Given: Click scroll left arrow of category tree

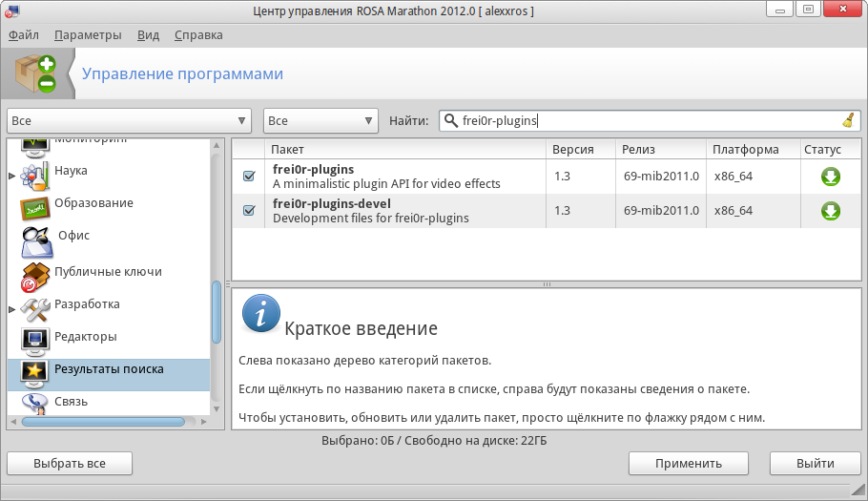Looking at the screenshot, I should point(13,422).
